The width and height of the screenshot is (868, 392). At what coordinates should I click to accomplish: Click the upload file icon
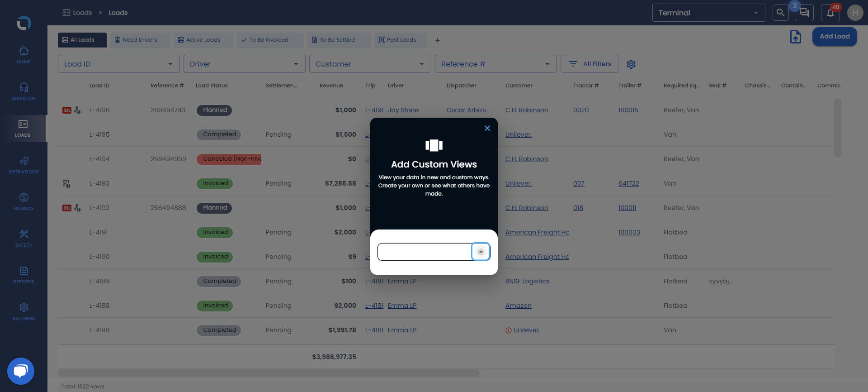click(x=796, y=37)
